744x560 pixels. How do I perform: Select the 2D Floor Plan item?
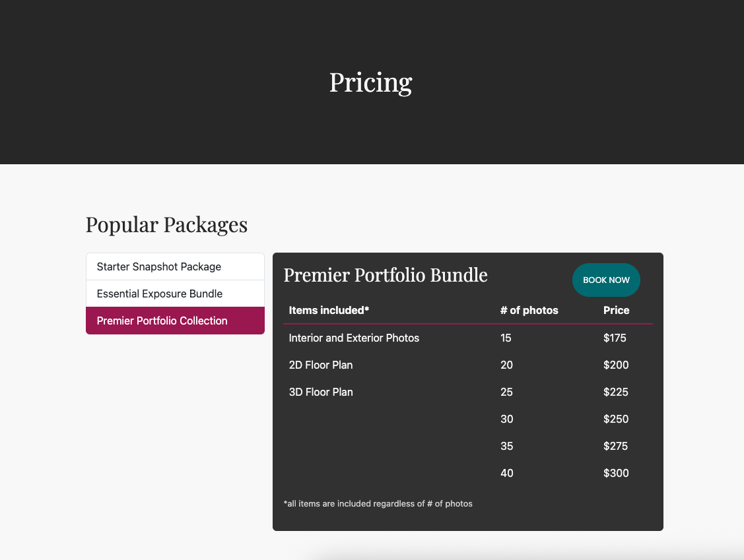[321, 365]
